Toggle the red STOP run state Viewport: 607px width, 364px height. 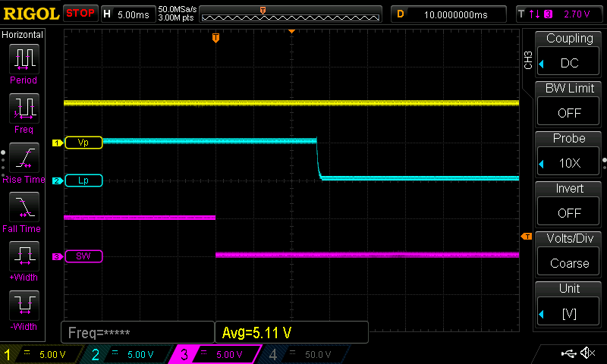pyautogui.click(x=80, y=13)
